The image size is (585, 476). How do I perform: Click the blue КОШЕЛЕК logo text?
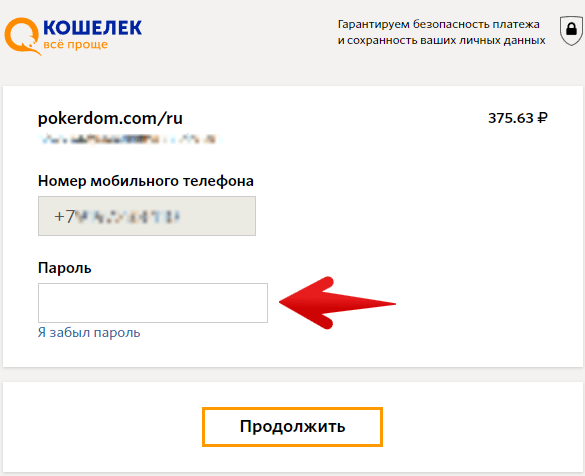pyautogui.click(x=93, y=28)
